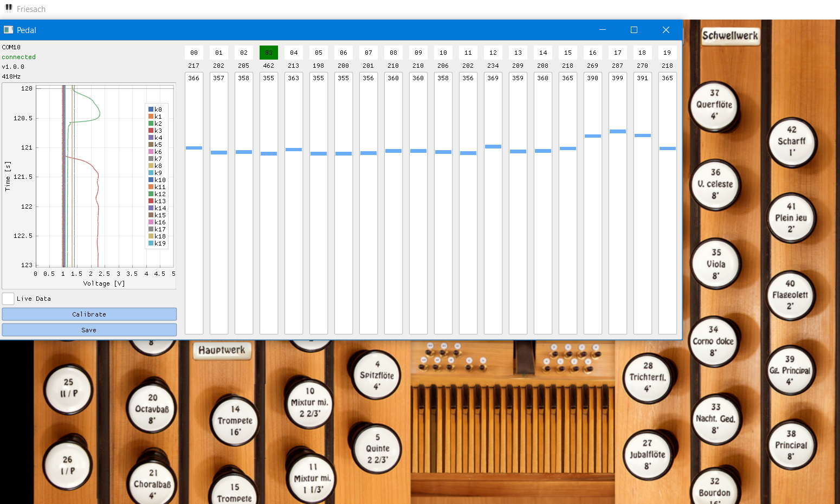Select the highlighted green key label 03
Viewport: 840px width, 504px height.
tap(269, 53)
